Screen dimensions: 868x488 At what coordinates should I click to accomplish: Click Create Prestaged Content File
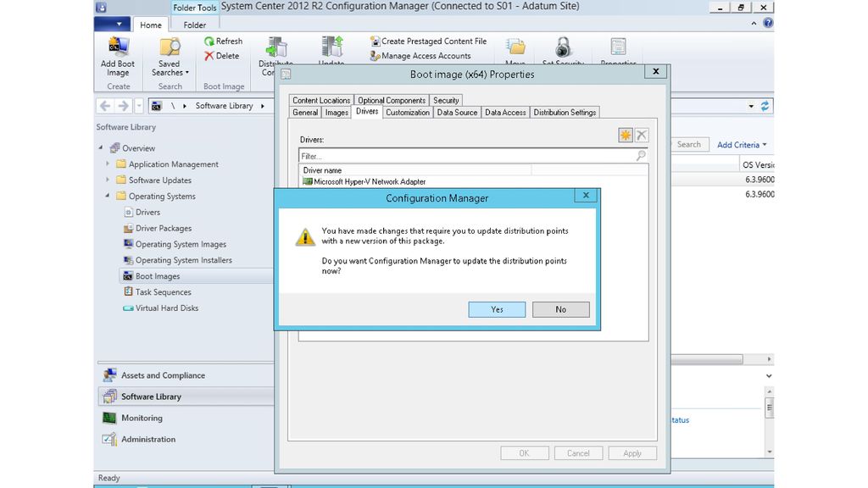click(x=428, y=41)
